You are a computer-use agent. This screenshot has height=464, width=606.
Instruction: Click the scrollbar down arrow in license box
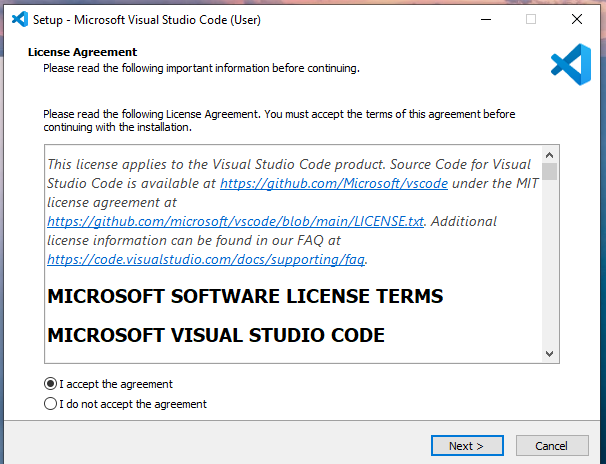(549, 353)
